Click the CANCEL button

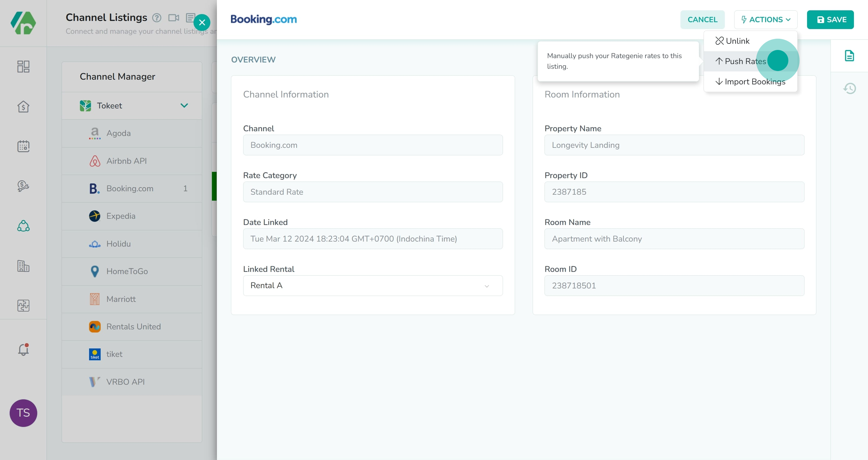click(703, 19)
